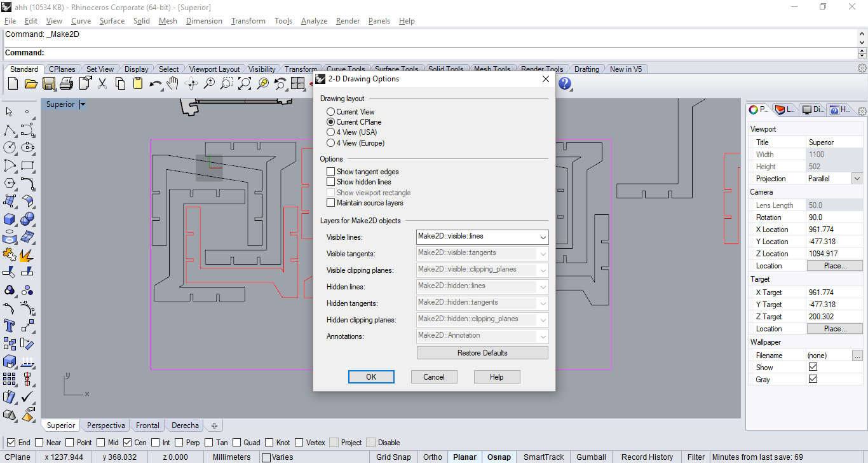Open the File menu
Image resolution: width=868 pixels, height=463 pixels.
10,21
